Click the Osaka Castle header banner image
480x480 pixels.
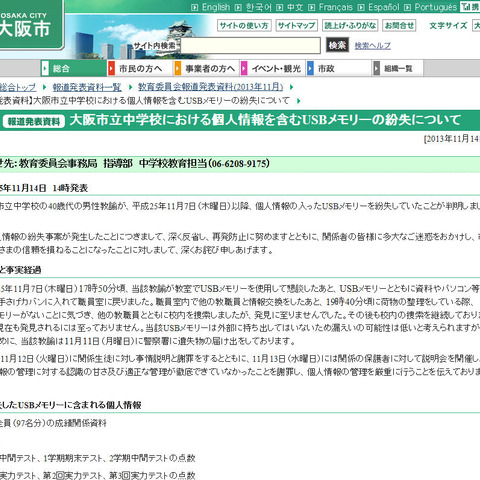138,37
